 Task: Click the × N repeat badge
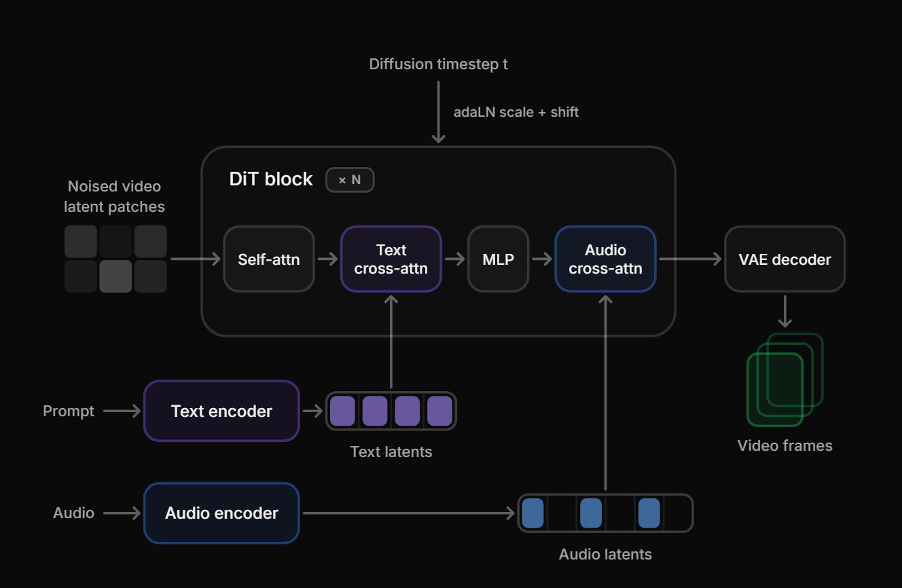click(350, 180)
